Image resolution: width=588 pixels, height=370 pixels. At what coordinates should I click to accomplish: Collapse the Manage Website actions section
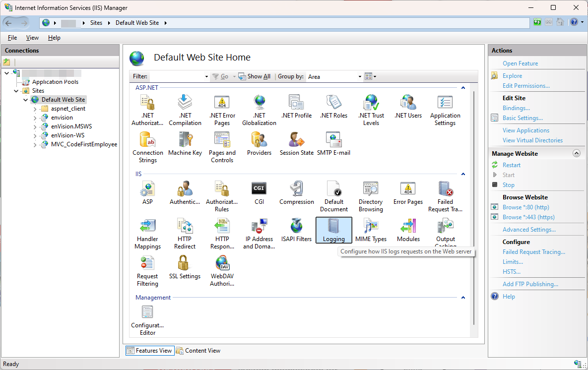[577, 153]
